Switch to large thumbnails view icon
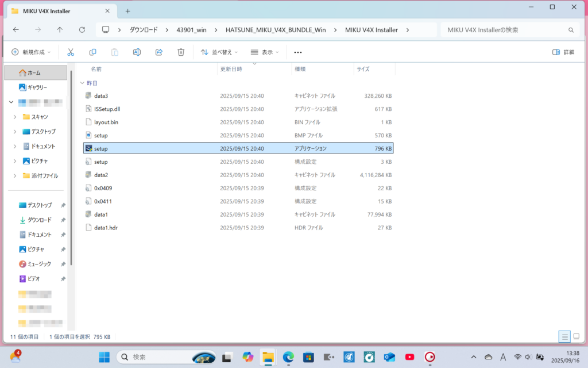 576,336
